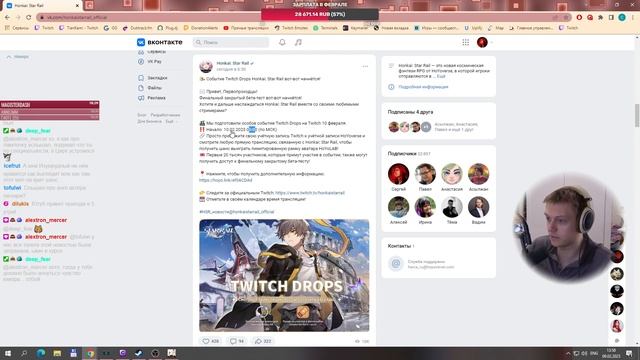Open the DonationAlerts bookmark
Screen dimensions: 640x360
[201, 28]
